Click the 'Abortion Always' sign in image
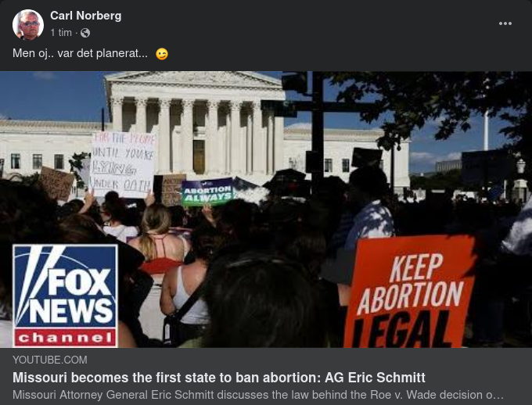 (207, 192)
